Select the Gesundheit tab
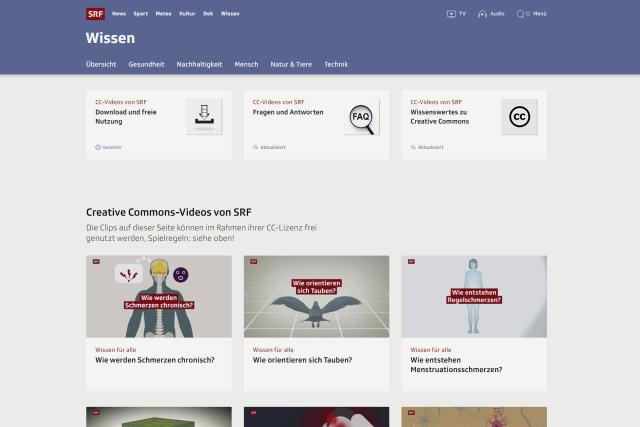This screenshot has height=427, width=640. tap(146, 64)
